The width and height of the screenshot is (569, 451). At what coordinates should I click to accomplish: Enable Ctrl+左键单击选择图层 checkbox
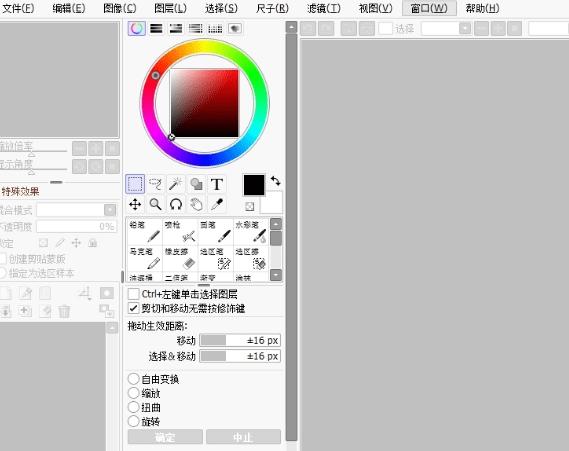coord(133,294)
